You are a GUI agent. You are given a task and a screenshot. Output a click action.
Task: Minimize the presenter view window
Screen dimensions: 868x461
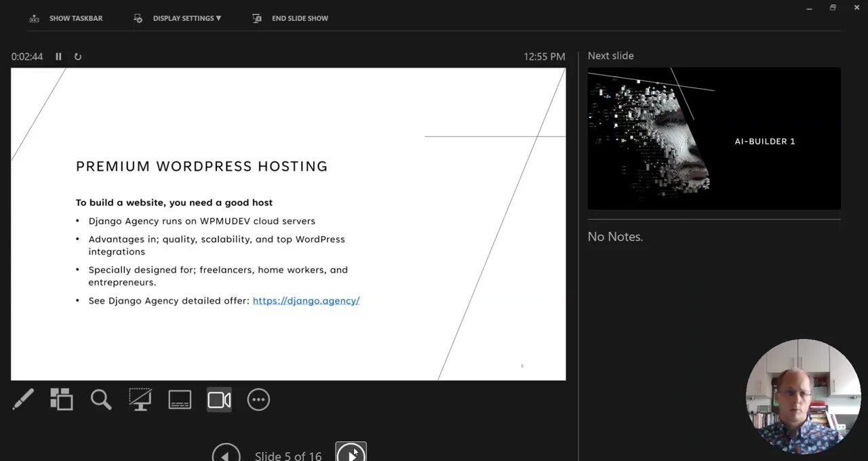(809, 7)
